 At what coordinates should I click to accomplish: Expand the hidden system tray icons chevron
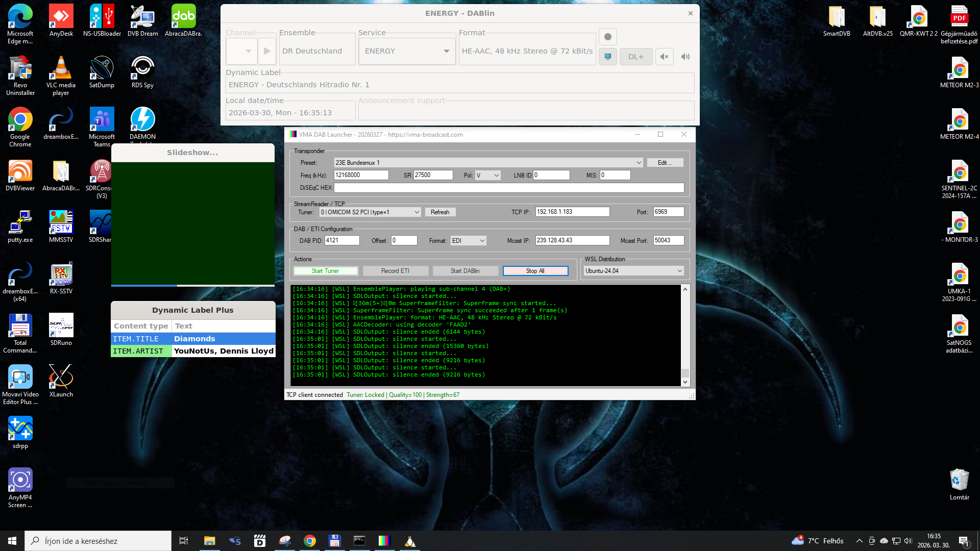point(859,541)
